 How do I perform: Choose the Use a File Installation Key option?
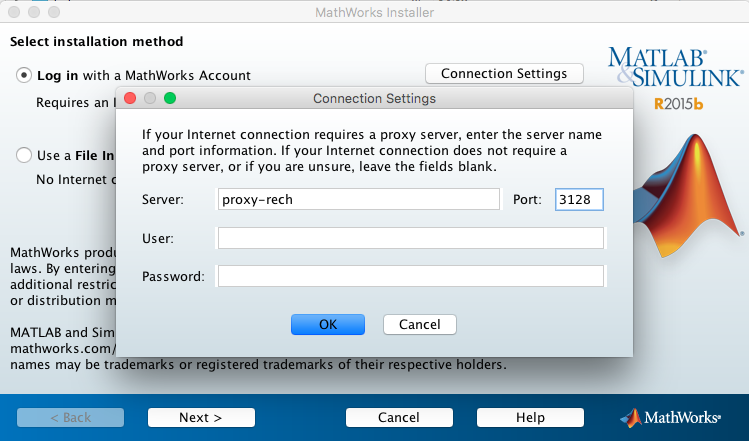24,155
